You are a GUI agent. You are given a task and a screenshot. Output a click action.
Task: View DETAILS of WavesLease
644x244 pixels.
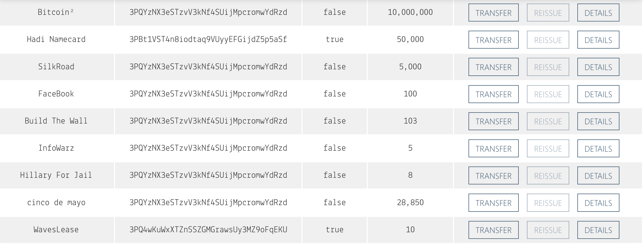[x=598, y=230]
